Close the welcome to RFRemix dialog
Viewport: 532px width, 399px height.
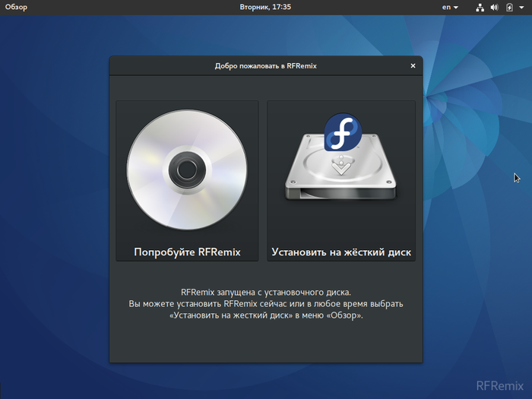pos(413,66)
